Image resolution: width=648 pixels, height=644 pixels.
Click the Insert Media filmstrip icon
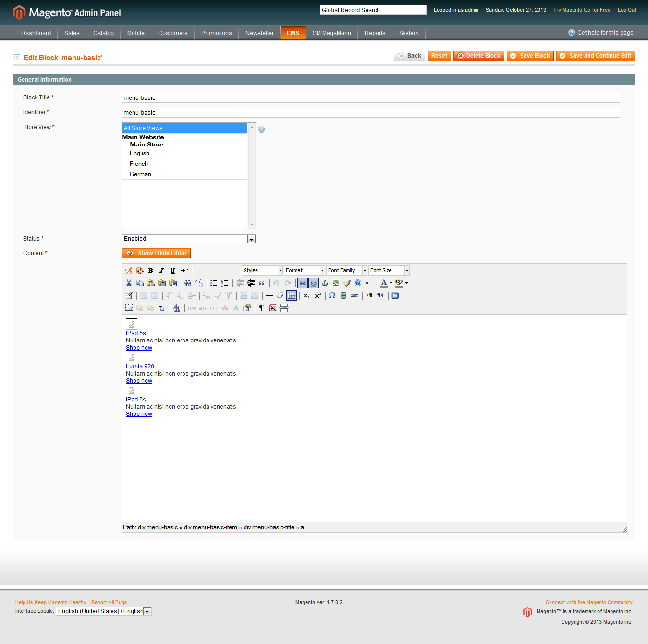[343, 296]
